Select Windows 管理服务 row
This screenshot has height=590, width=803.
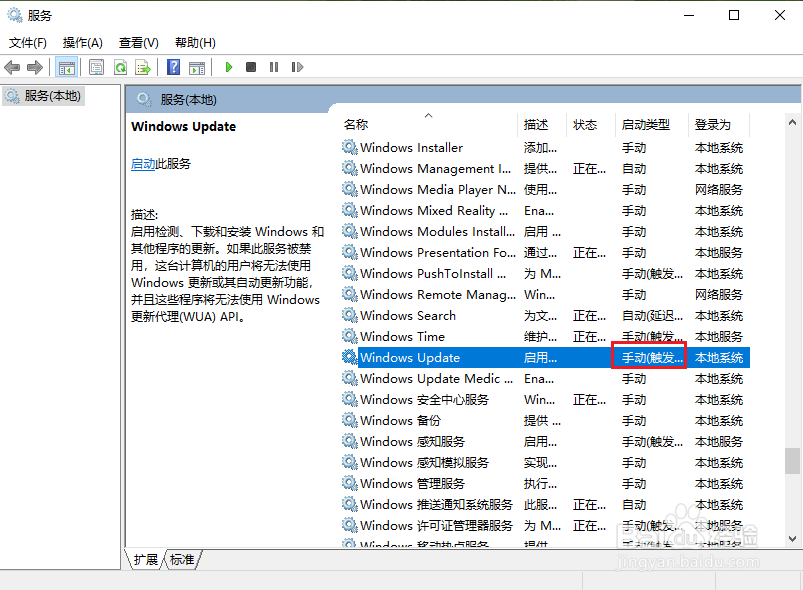coord(545,483)
